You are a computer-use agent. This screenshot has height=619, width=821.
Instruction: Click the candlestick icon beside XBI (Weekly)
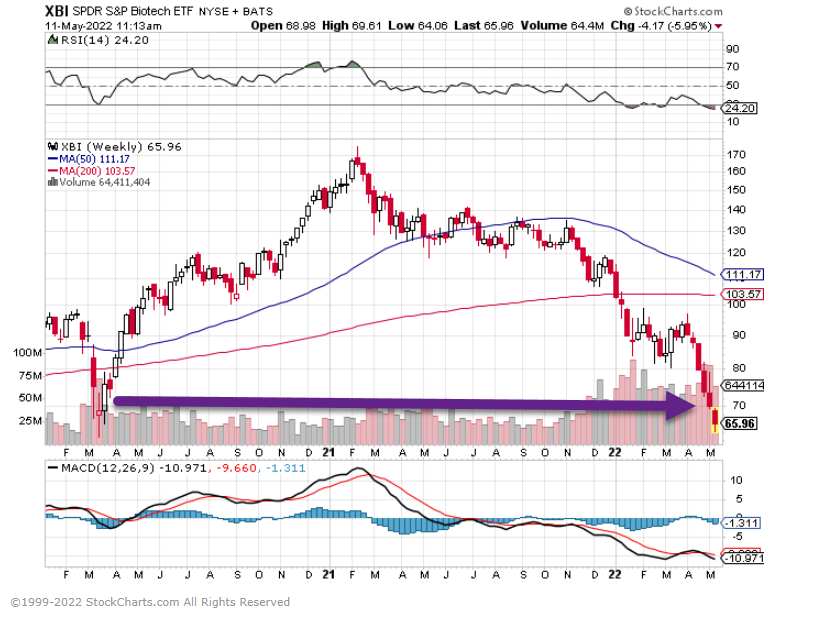coord(52,147)
